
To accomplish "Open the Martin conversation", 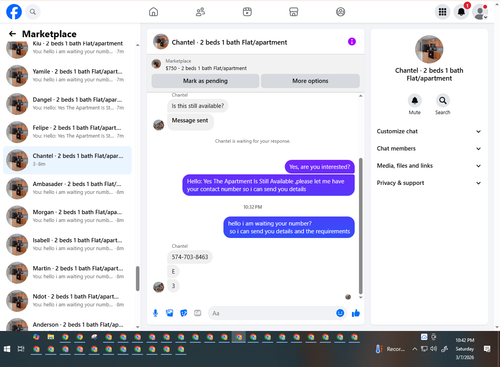I will coord(67,272).
